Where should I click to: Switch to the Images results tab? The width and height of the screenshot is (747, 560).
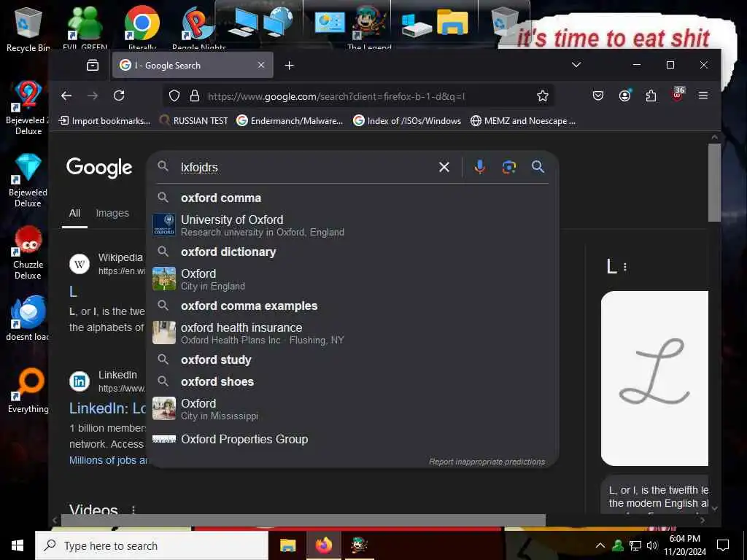(x=112, y=213)
